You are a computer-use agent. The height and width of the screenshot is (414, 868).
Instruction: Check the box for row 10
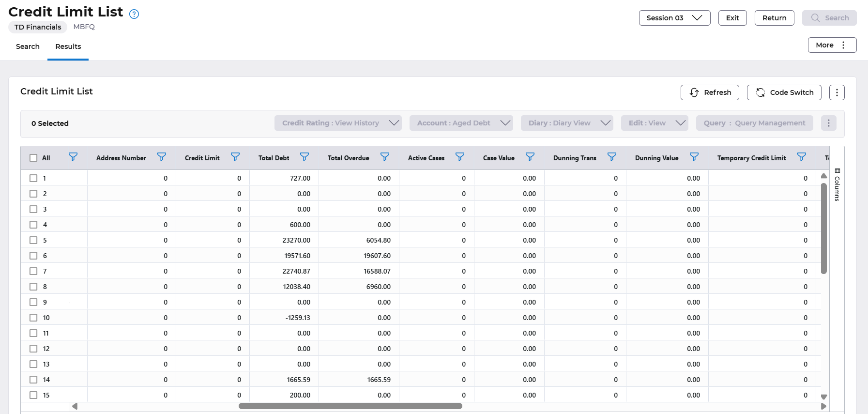(33, 318)
